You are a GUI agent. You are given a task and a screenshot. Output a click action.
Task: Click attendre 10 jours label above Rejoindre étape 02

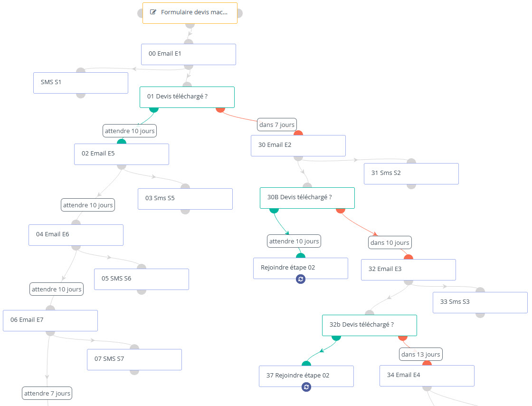tap(294, 241)
